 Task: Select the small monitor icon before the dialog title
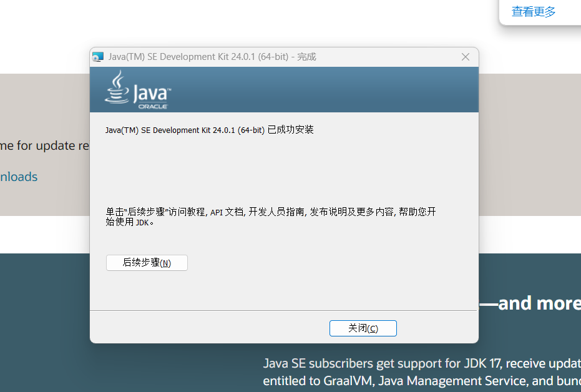(99, 56)
